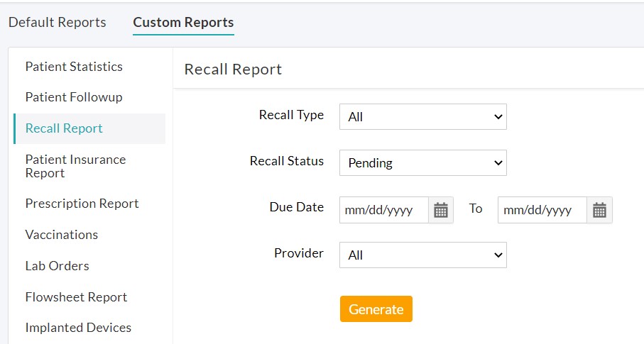Image resolution: width=644 pixels, height=344 pixels.
Task: Open the Recall Type dropdown
Action: click(x=423, y=116)
